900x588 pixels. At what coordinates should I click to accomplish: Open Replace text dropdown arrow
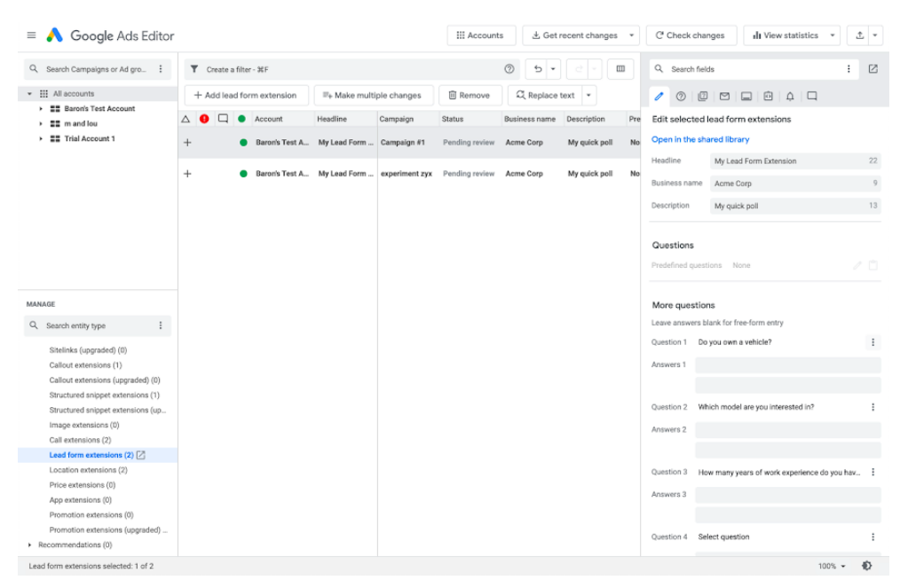click(588, 96)
